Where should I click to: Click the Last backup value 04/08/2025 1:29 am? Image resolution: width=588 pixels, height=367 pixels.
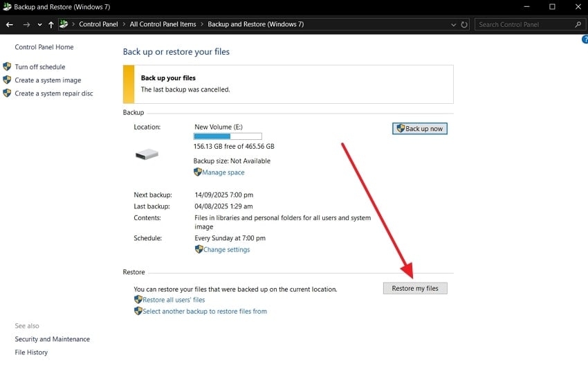223,206
